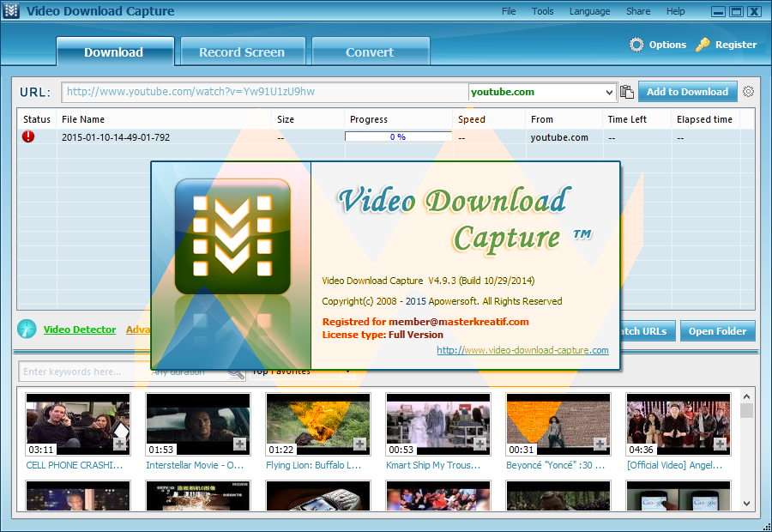772x532 pixels.
Task: Click the Open Folder button
Action: (717, 331)
